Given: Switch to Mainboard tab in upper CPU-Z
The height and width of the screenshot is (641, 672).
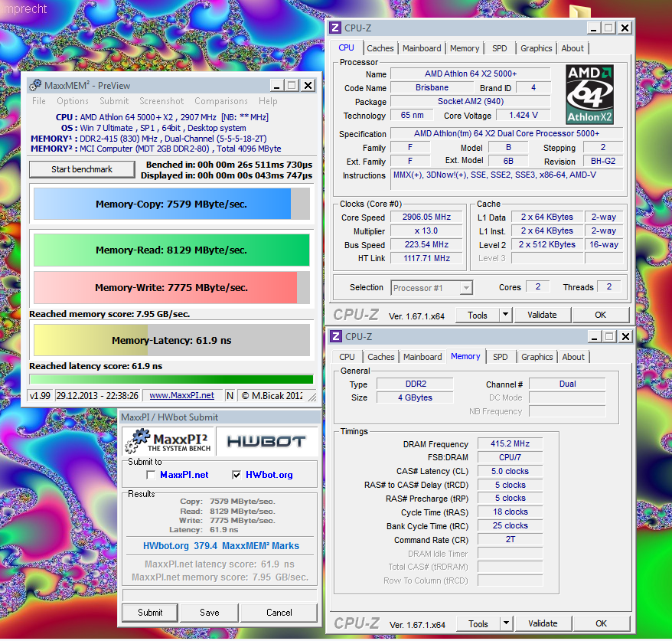Looking at the screenshot, I should point(422,48).
